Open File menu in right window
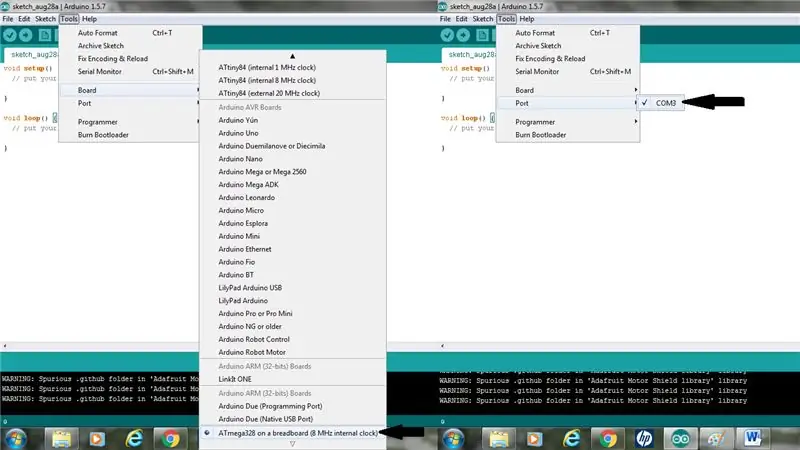This screenshot has width=800, height=450. pos(445,19)
